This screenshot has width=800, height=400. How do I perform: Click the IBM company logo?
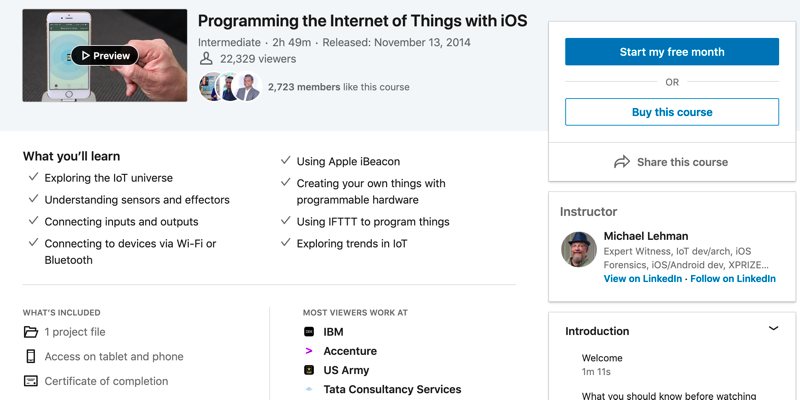click(x=309, y=332)
